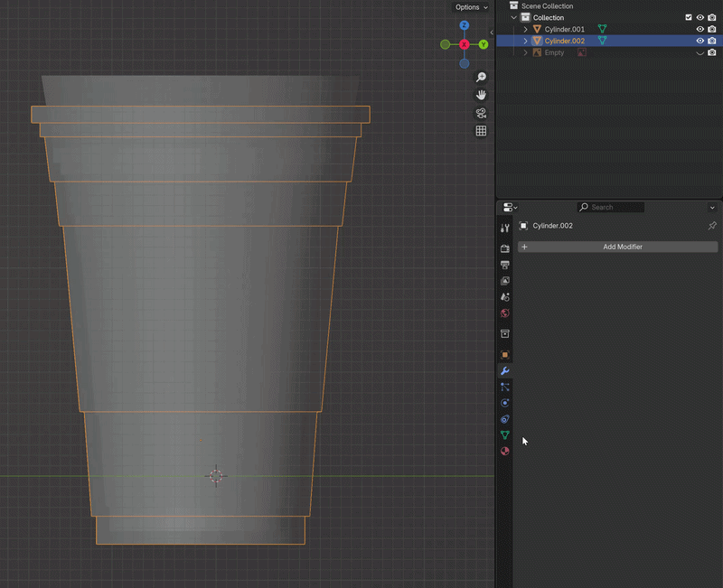The width and height of the screenshot is (723, 588).
Task: Open the World properties tab
Action: pos(505,313)
